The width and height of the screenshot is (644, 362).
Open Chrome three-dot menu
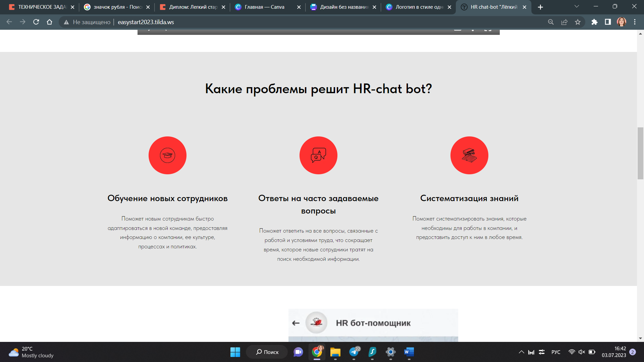[635, 22]
